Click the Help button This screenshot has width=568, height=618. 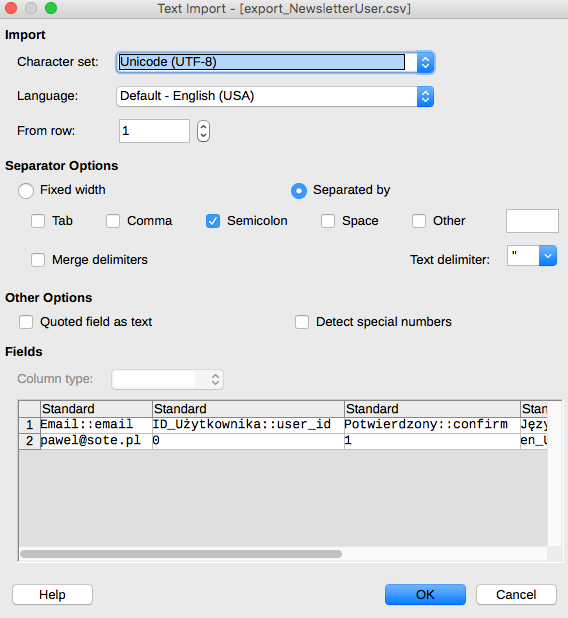[52, 594]
